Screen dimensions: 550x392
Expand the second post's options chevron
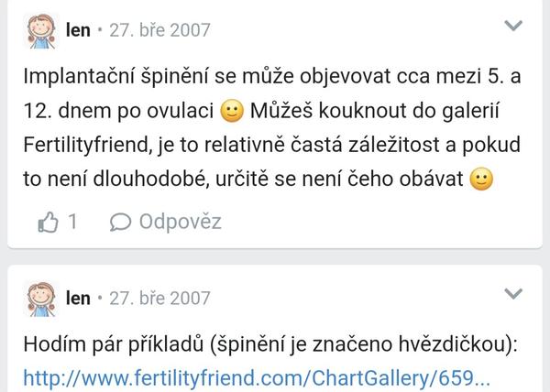[x=514, y=293]
